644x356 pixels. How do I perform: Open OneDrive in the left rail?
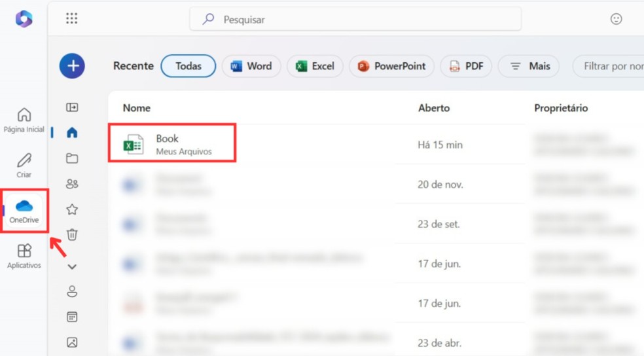coord(24,211)
